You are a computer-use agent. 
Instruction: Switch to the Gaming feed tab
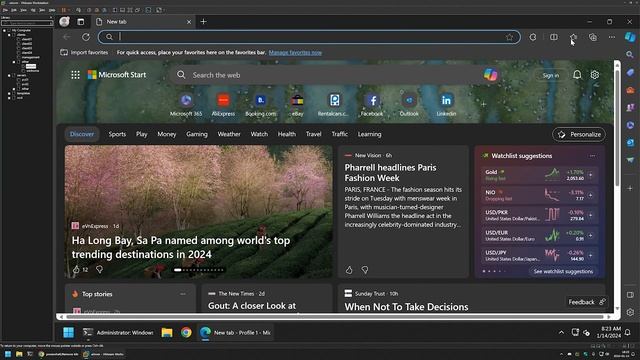[x=197, y=134]
